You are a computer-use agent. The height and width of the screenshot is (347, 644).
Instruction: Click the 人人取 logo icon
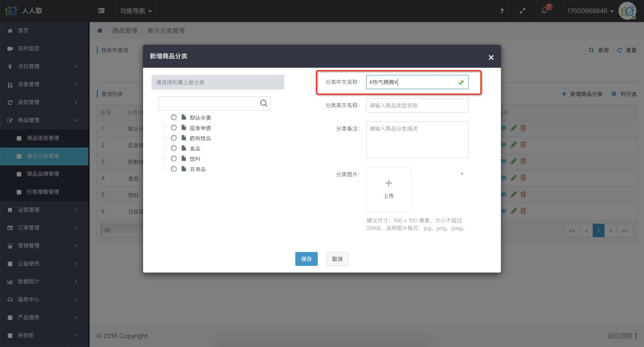pos(11,11)
